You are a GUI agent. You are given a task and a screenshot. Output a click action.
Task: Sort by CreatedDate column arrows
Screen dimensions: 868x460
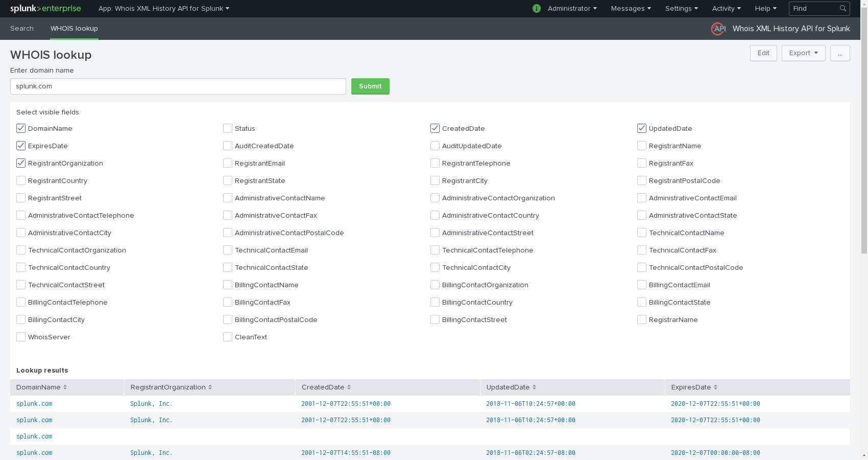349,387
